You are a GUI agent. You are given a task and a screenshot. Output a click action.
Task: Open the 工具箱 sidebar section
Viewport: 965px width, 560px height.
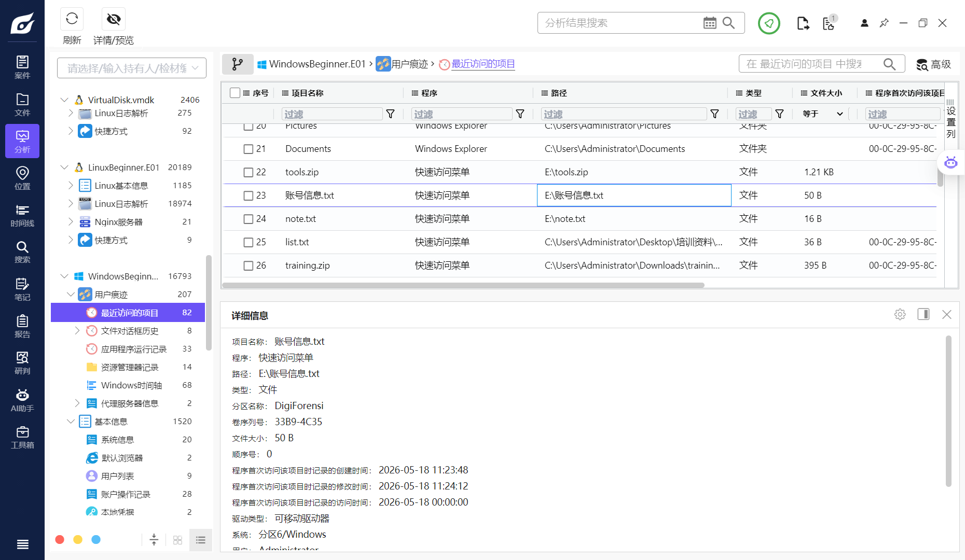click(22, 437)
